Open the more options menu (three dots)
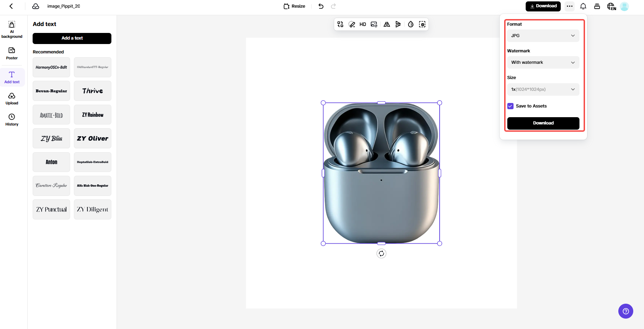 [569, 6]
